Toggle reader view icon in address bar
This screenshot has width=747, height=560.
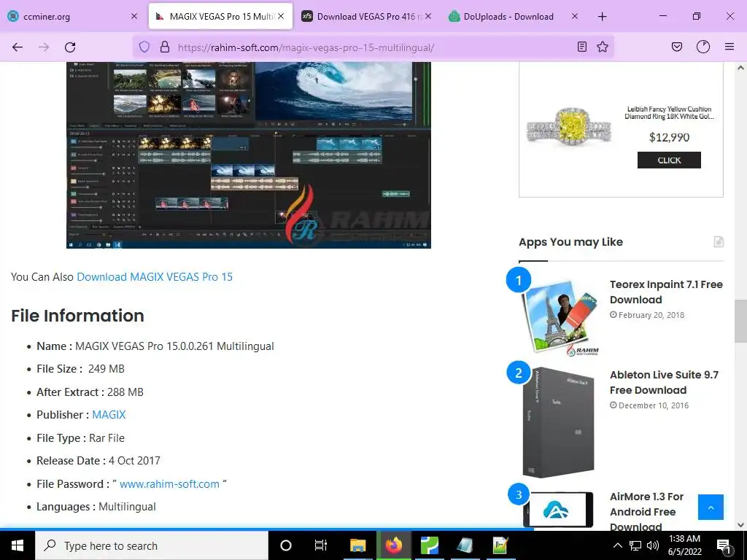pyautogui.click(x=581, y=47)
